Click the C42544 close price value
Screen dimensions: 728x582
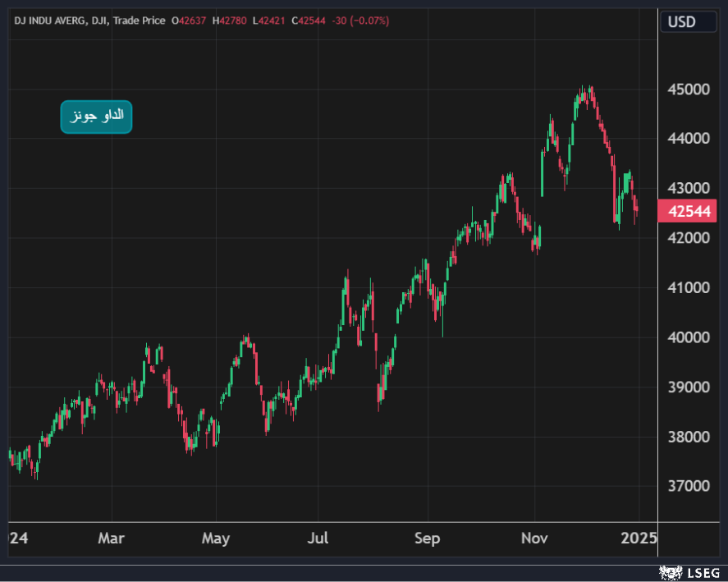(314, 20)
